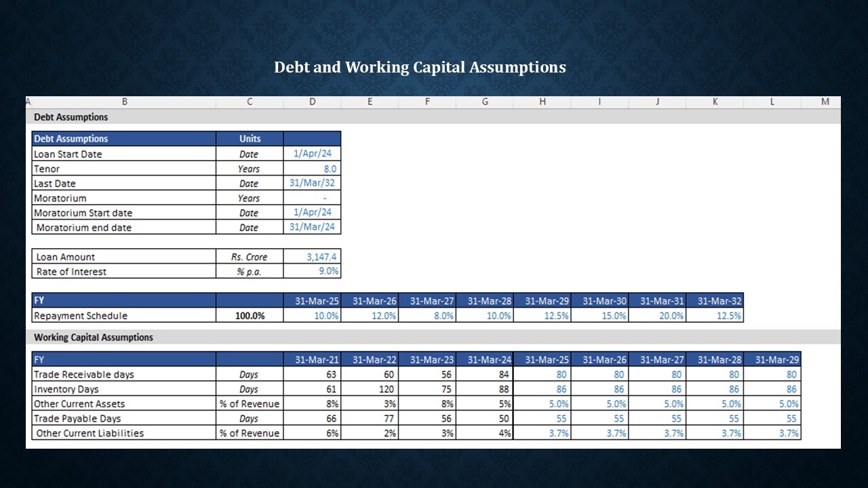
Task: Click the 31-Mar-32 repayment header
Action: pos(715,300)
